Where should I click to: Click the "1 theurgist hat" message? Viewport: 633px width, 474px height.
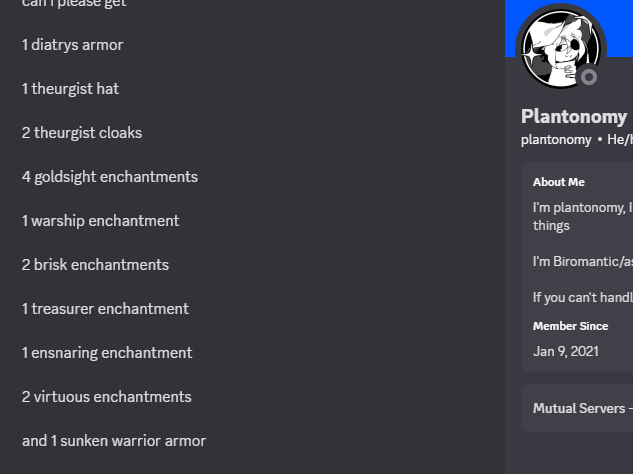[70, 89]
